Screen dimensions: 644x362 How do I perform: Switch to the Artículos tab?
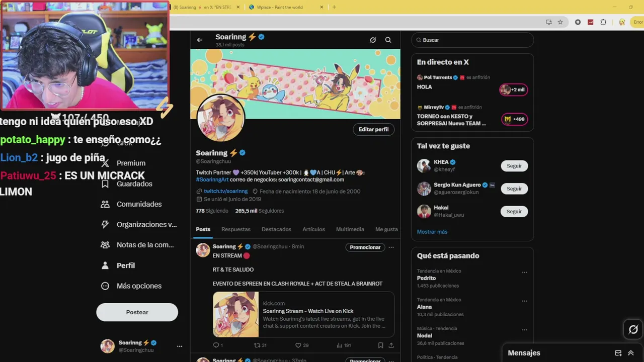point(313,229)
